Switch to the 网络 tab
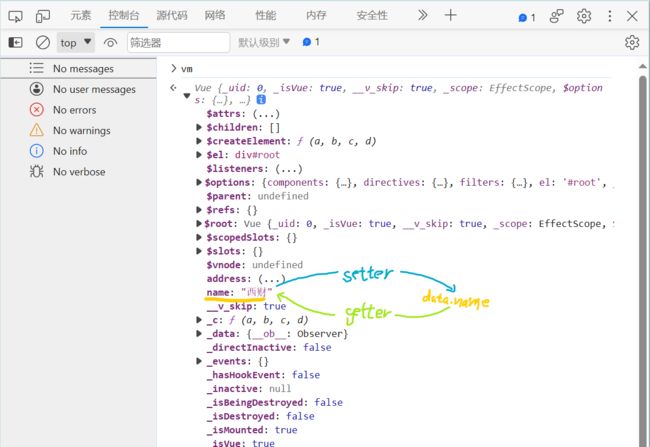Viewport: 650px width, 447px height. click(x=215, y=15)
